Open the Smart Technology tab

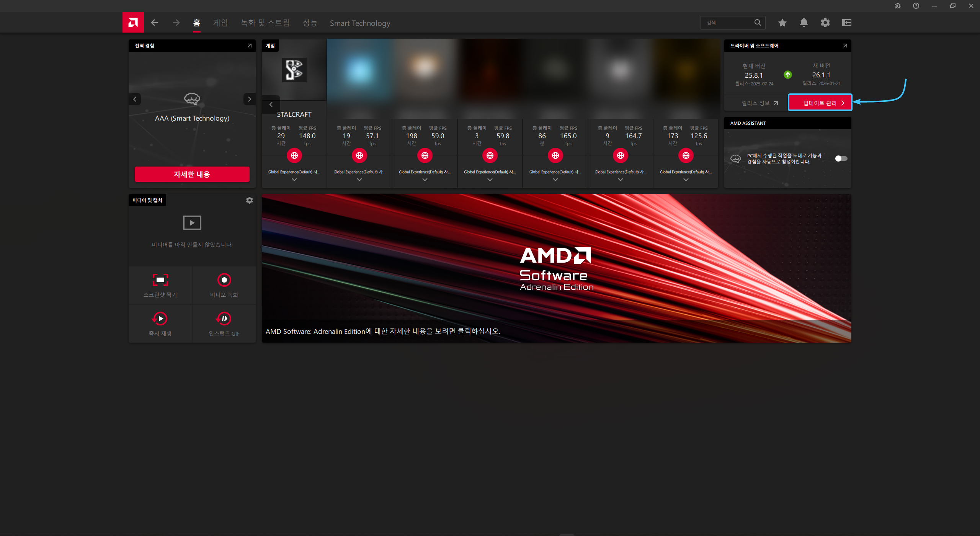360,23
